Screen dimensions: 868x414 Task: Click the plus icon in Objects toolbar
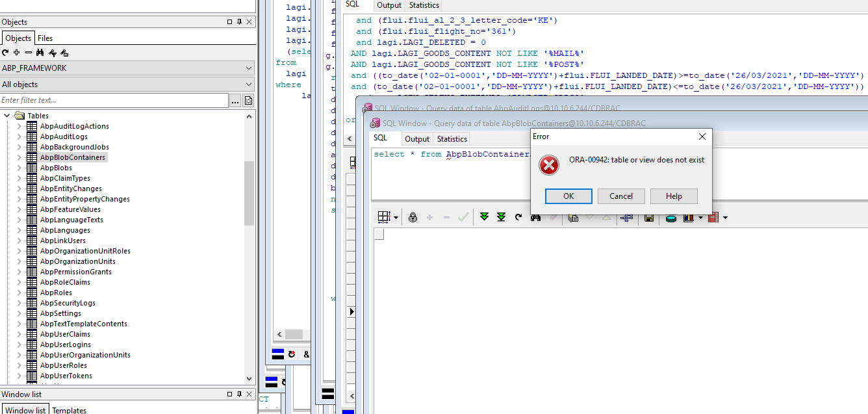pos(17,53)
